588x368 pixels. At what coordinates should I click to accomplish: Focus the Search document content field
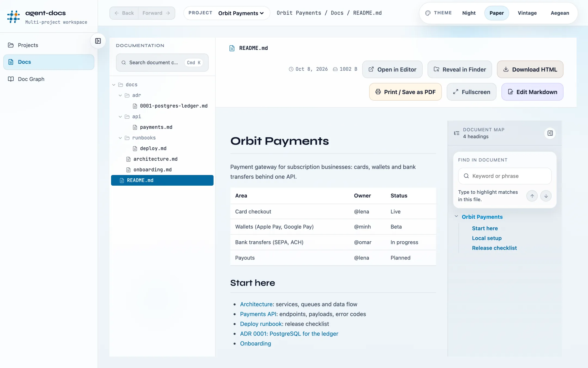point(162,63)
